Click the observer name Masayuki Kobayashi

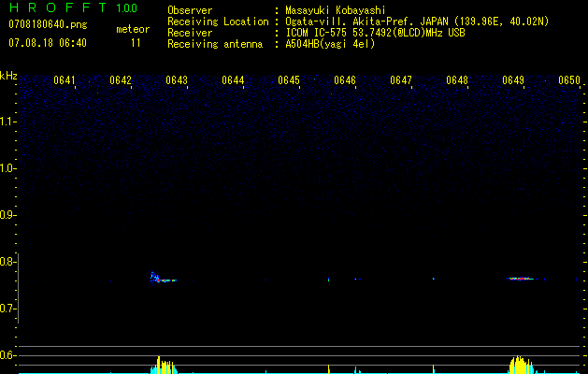336,10
